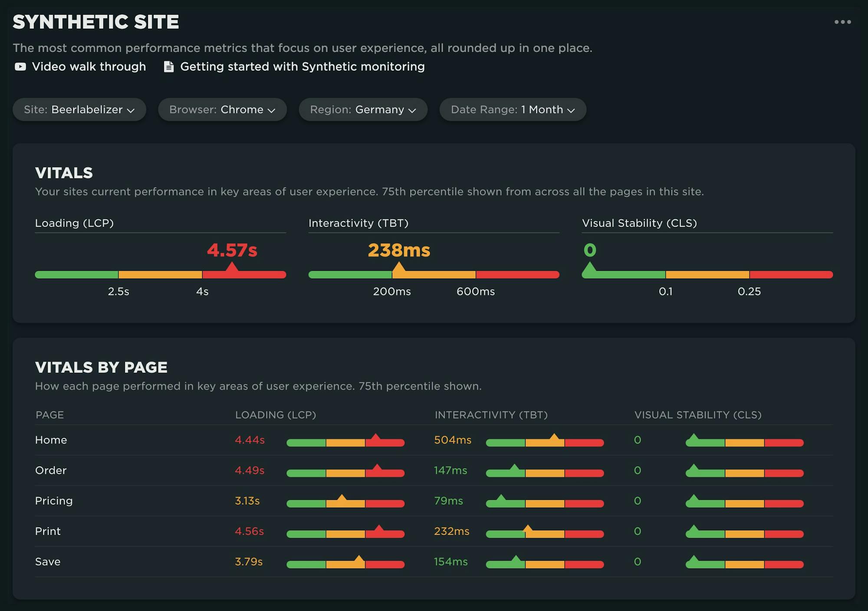This screenshot has width=868, height=611.
Task: Open Getting started with Synthetic monitoring
Action: 302,67
